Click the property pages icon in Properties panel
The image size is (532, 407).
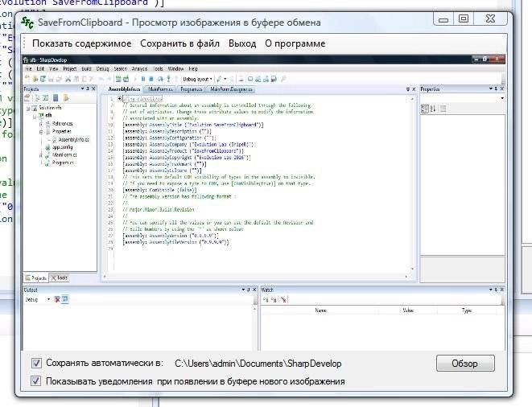(x=443, y=109)
